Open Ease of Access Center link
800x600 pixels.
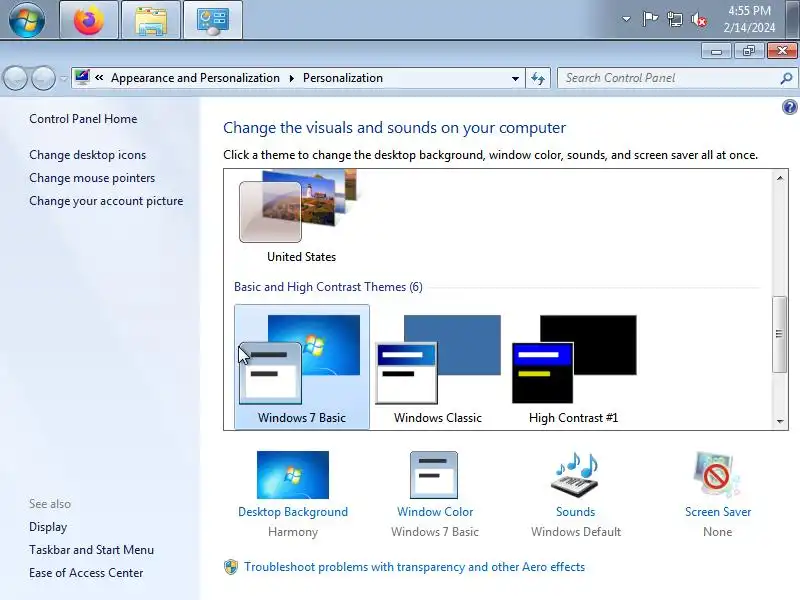click(x=86, y=573)
